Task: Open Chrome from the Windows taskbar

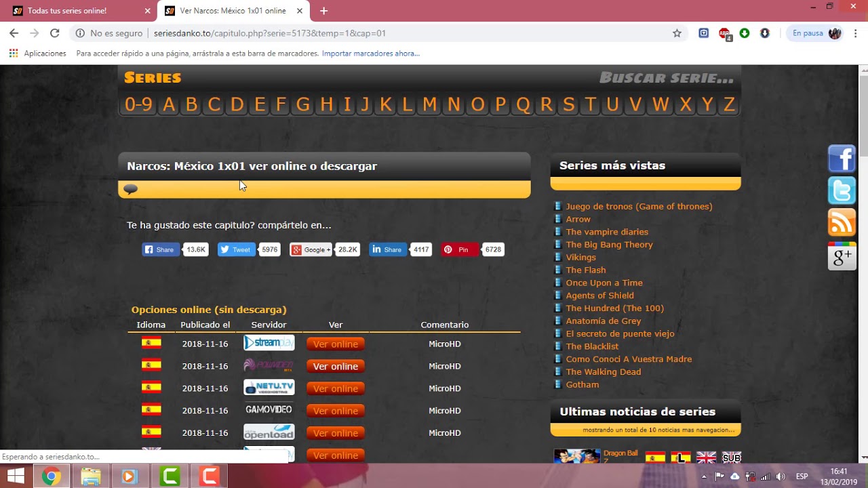Action: [x=50, y=476]
